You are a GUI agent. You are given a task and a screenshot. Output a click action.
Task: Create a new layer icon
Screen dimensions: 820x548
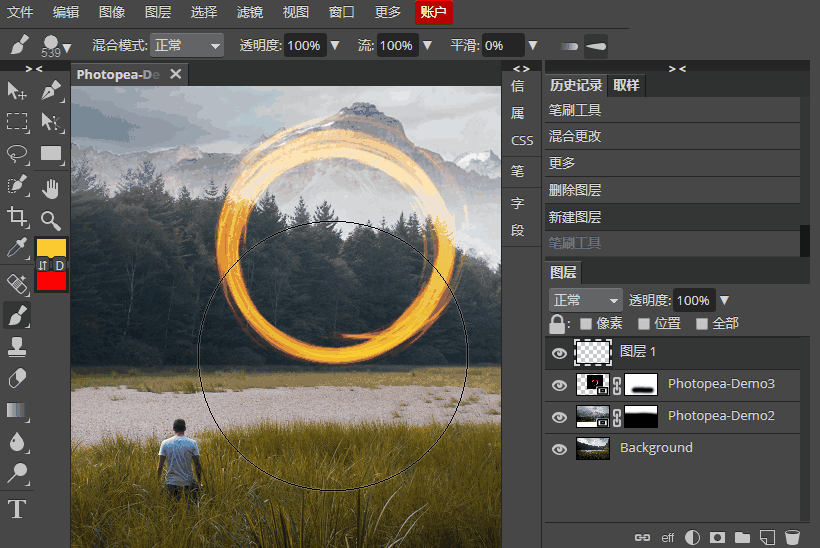[767, 538]
